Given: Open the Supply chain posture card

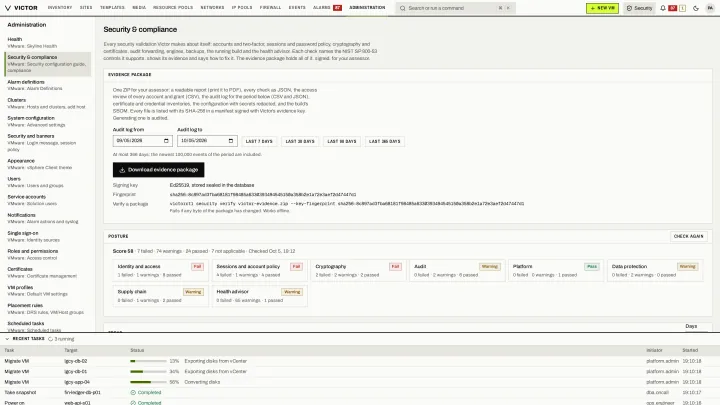Looking at the screenshot, I should tap(161, 296).
